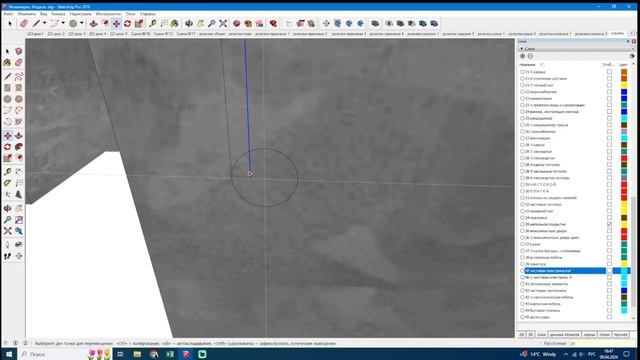Open Extension Manager from top toolbar
This screenshot has width=640, height=360.
pyautogui.click(x=273, y=24)
